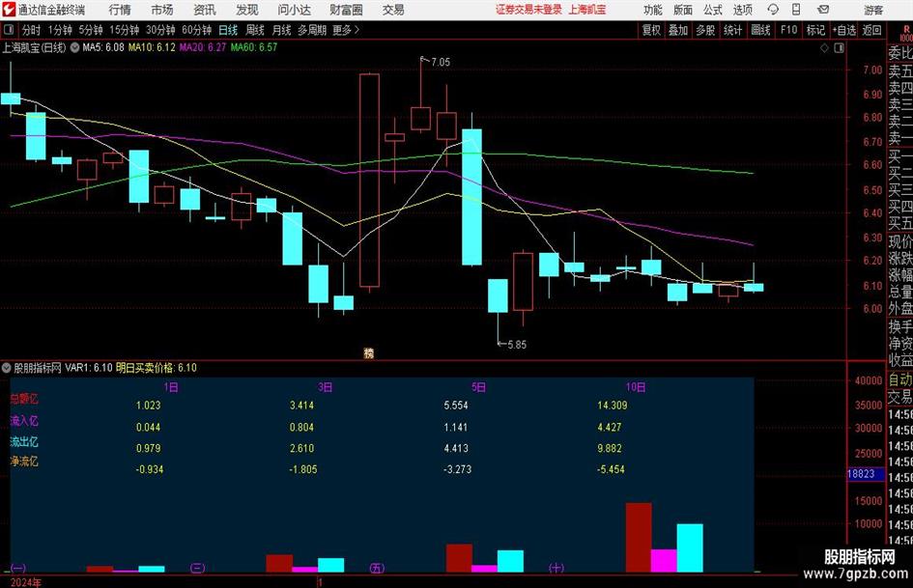Image resolution: width=913 pixels, height=588 pixels.
Task: Click the 3日 流入亿 value 0.804
Action: [301, 427]
